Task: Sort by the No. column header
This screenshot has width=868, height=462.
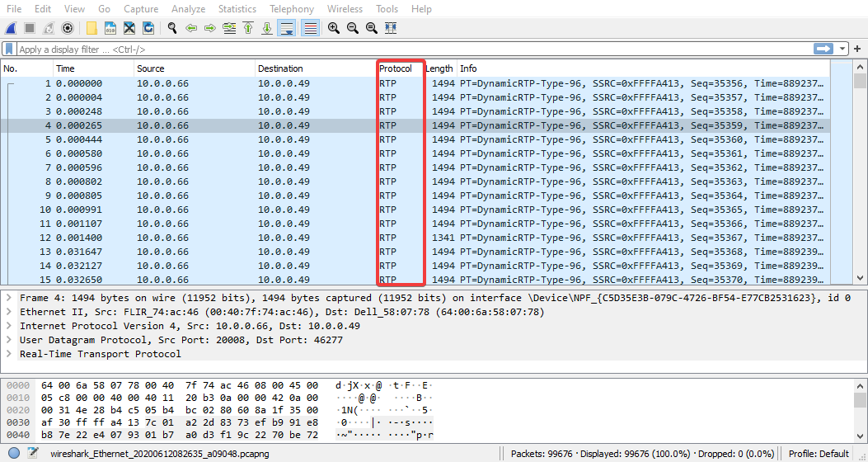Action: click(27, 68)
